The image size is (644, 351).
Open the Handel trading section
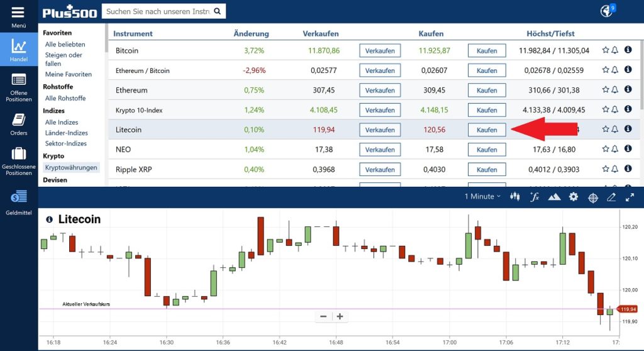click(18, 49)
